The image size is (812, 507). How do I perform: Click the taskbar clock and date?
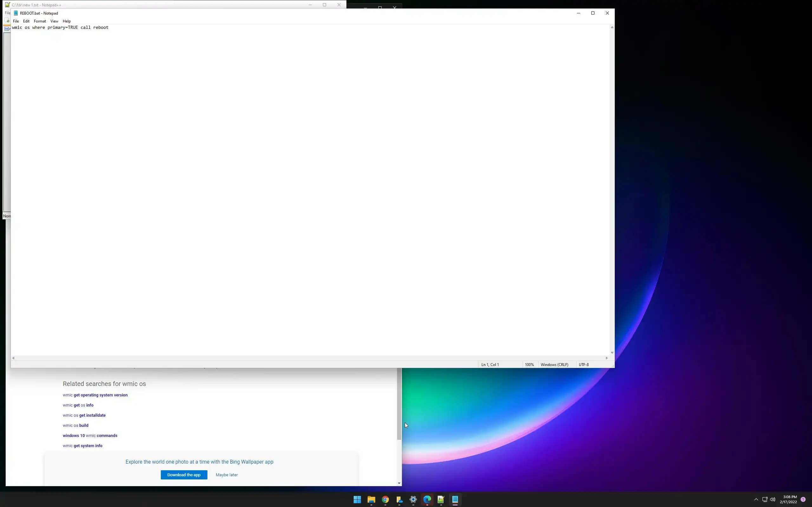pos(788,500)
